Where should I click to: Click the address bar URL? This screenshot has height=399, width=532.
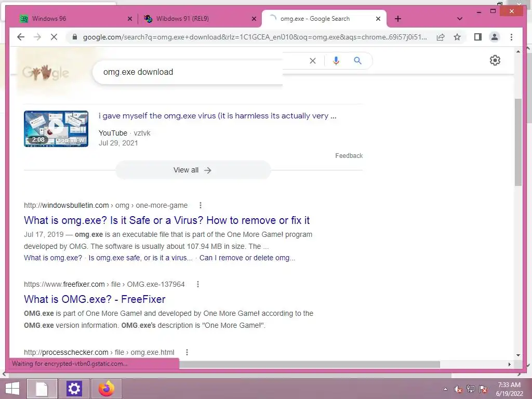[255, 37]
